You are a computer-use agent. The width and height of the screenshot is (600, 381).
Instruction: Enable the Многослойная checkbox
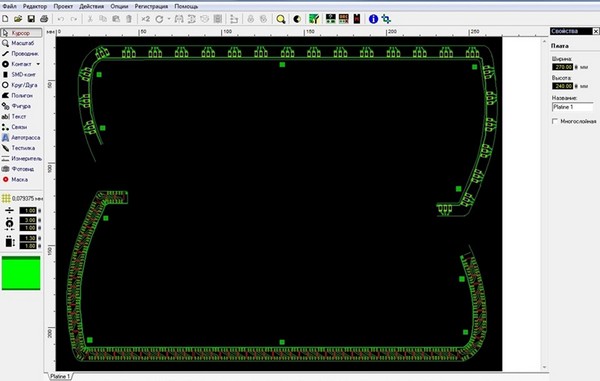tap(555, 121)
